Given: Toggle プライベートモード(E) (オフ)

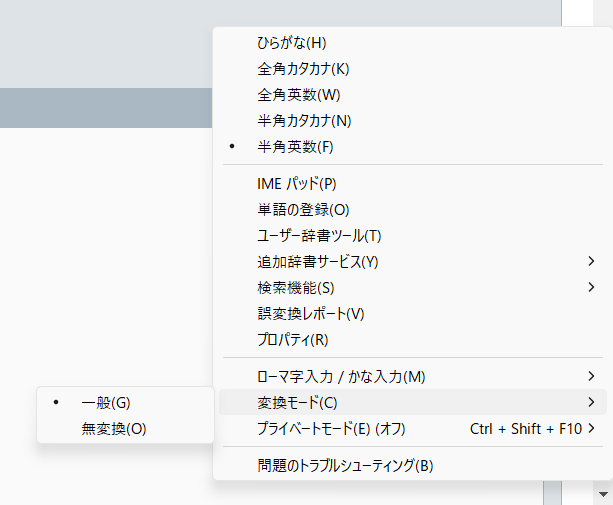Looking at the screenshot, I should pos(331,429).
